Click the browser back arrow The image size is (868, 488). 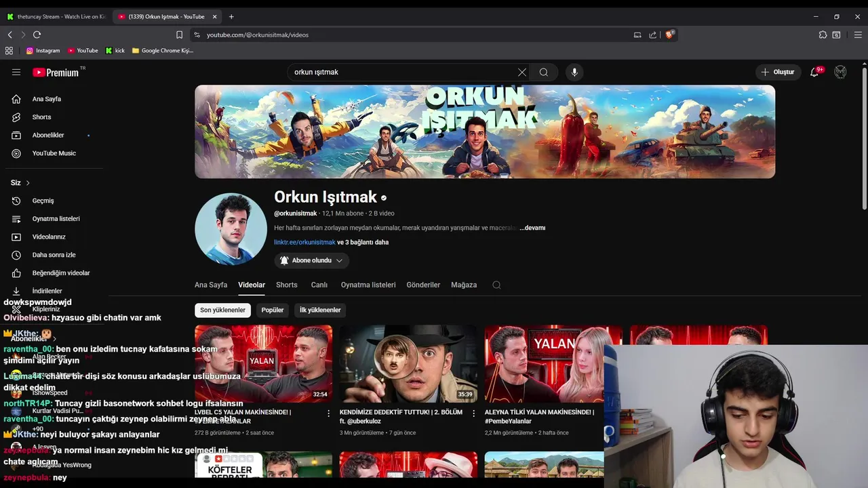point(10,35)
